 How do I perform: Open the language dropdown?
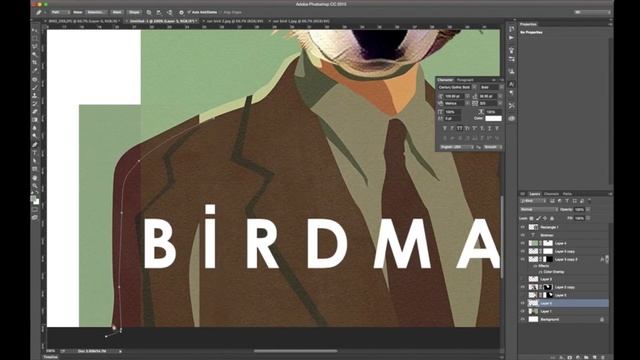pyautogui.click(x=456, y=147)
